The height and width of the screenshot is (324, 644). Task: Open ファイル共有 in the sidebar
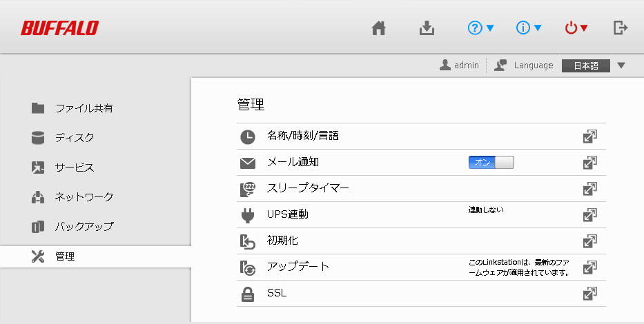[x=84, y=108]
